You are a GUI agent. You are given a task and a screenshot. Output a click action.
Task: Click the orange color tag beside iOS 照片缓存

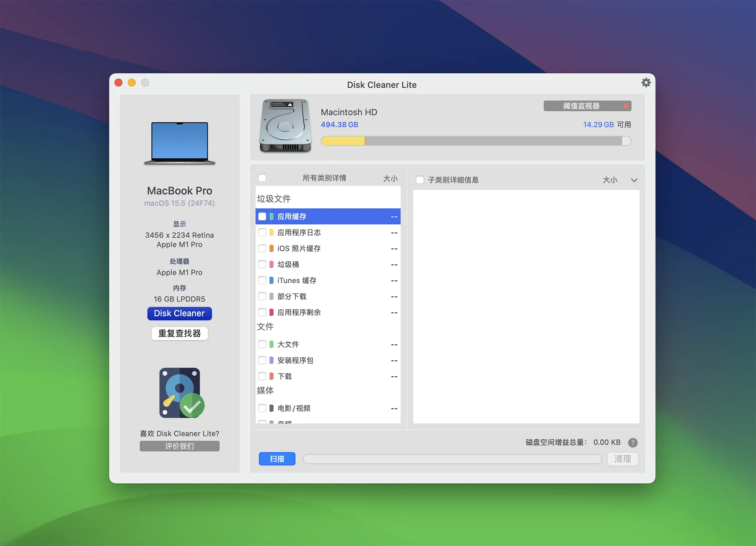tap(271, 248)
